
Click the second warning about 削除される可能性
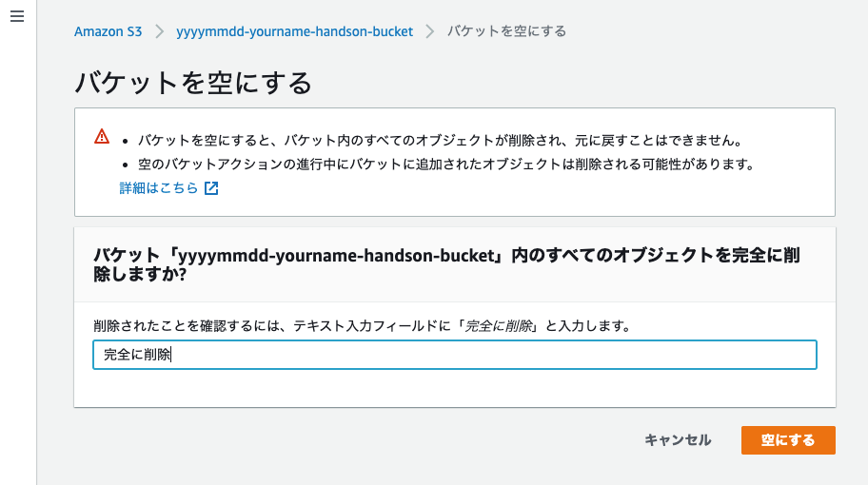point(446,165)
